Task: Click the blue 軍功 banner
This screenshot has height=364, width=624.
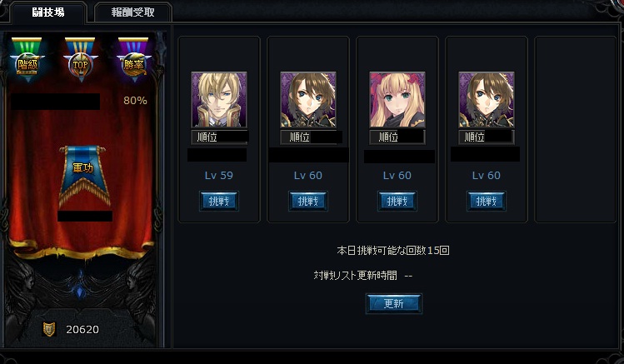Action: click(84, 177)
